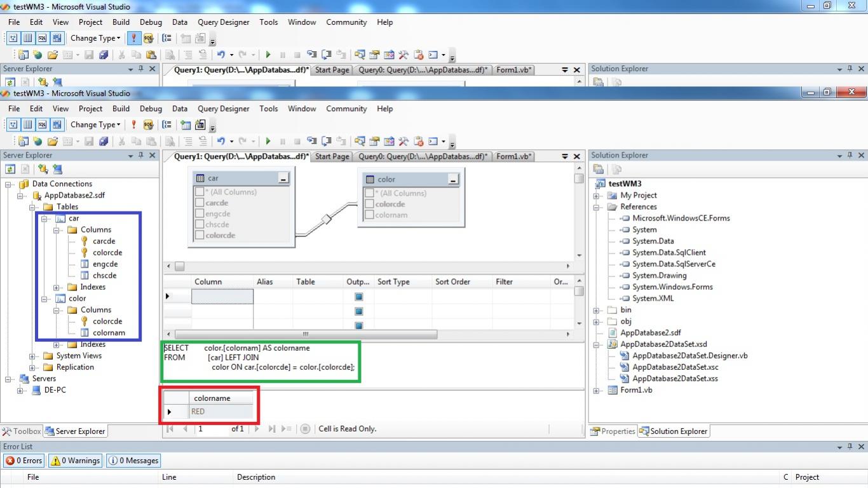Click the Step Into icon in the front window toolbar
Image resolution: width=868 pixels, height=488 pixels.
tap(312, 141)
